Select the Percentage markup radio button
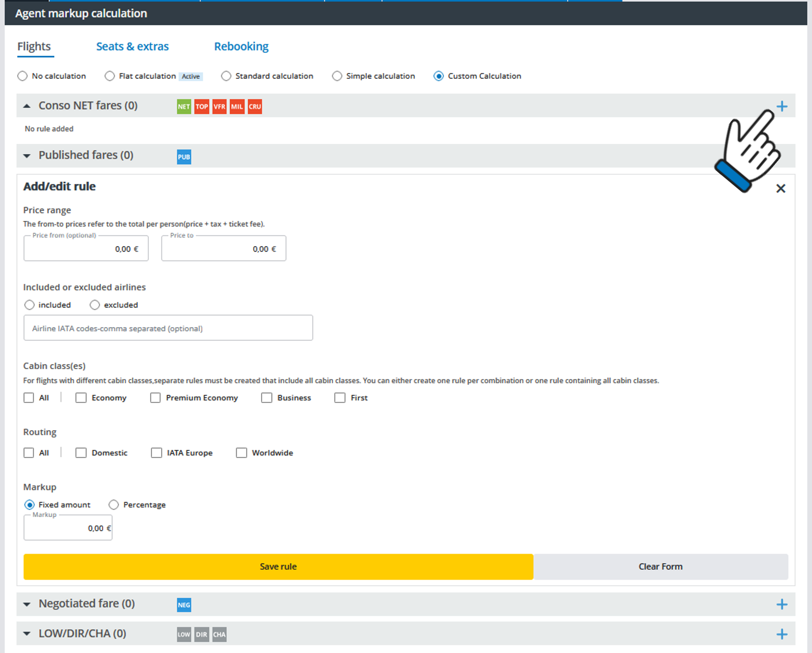Viewport: 812px width, 653px height. [x=113, y=505]
